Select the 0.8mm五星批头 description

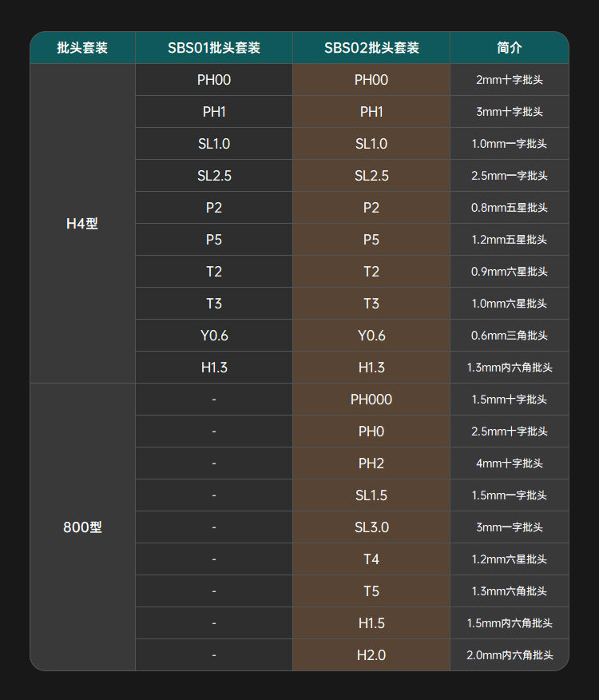click(x=510, y=208)
